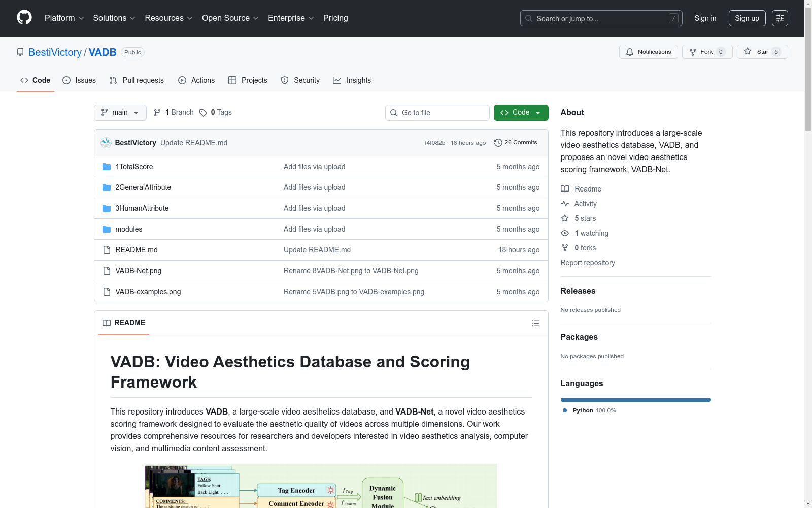Switch to the Pull requests tab

(137, 80)
